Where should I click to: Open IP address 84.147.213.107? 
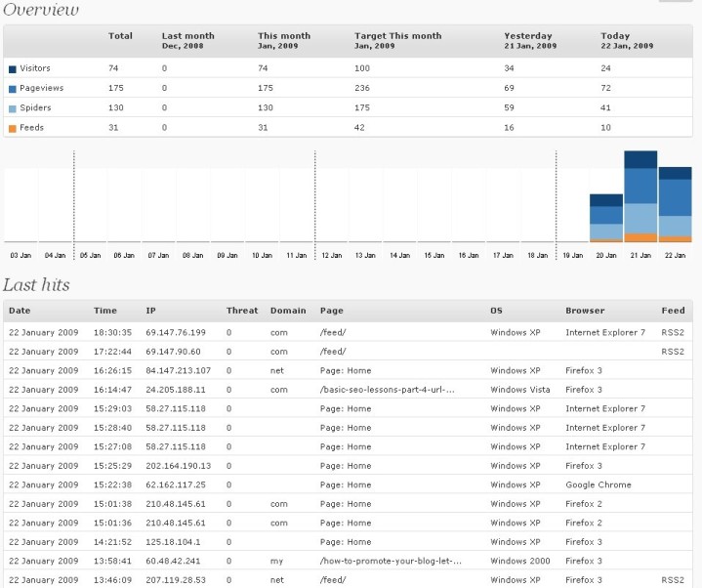pos(181,370)
